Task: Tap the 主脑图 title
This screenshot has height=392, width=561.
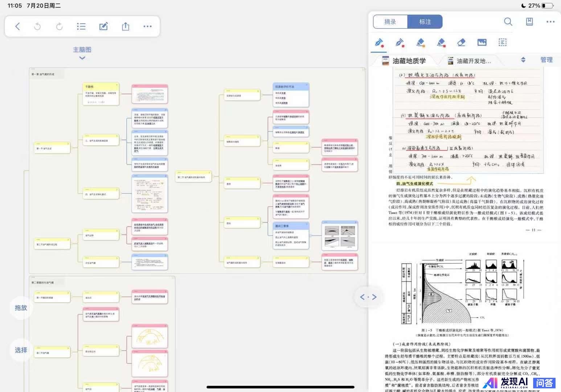Action: point(82,50)
